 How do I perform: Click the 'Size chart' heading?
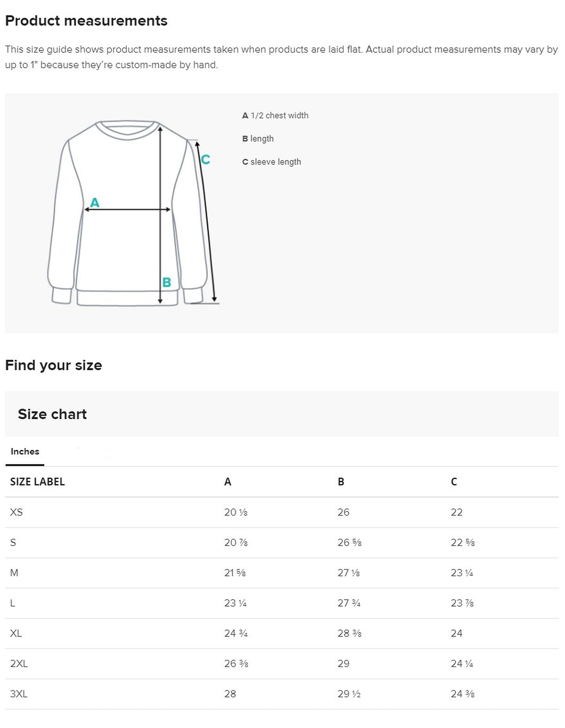pyautogui.click(x=52, y=414)
